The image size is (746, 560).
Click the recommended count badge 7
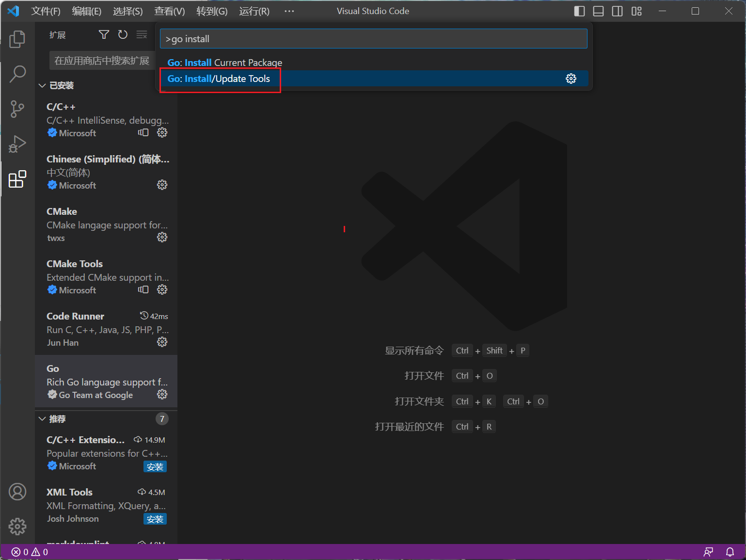click(x=162, y=419)
